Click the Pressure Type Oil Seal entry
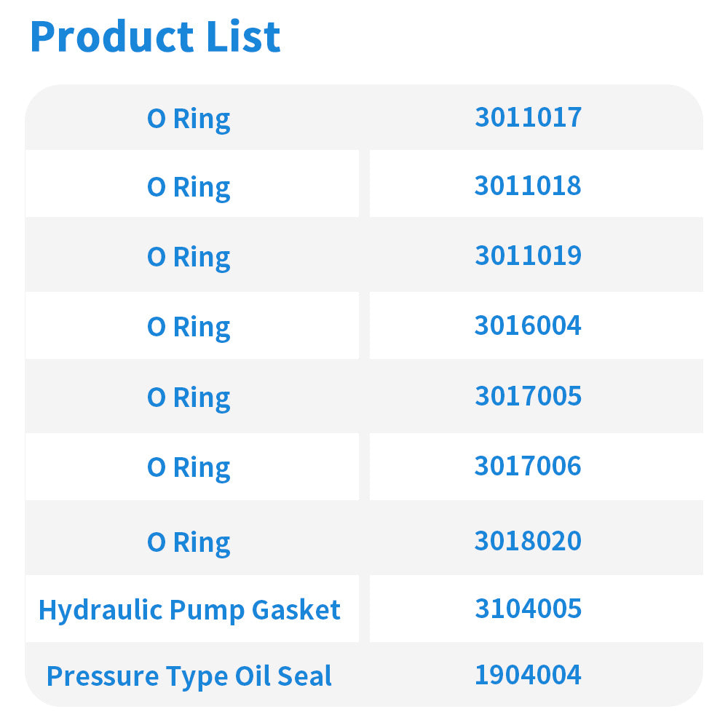Image resolution: width=728 pixels, height=728 pixels. pyautogui.click(x=189, y=676)
